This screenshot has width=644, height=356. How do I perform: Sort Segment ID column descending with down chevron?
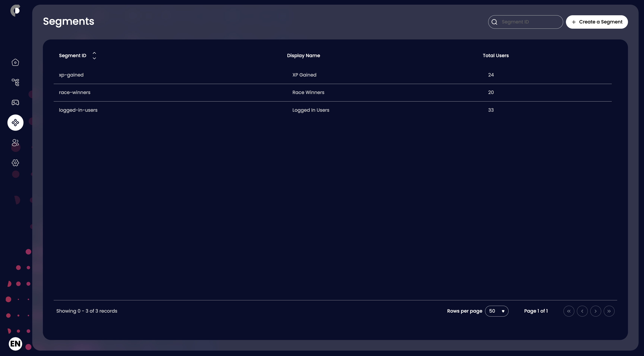click(x=94, y=58)
